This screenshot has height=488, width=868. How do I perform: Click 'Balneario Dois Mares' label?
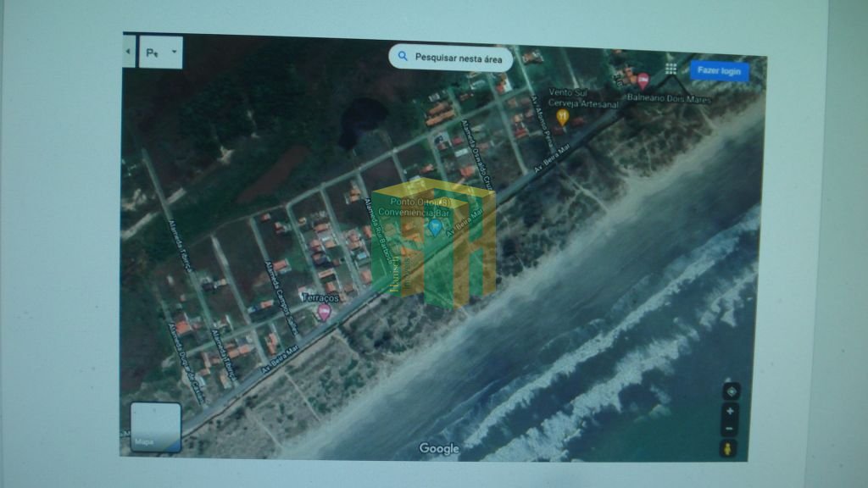tap(669, 98)
